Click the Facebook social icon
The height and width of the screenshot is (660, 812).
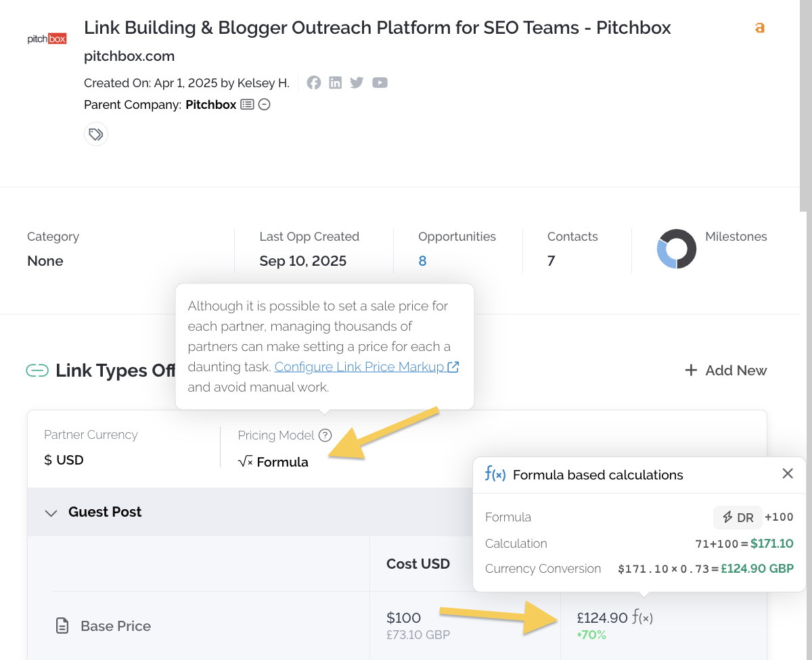(x=313, y=82)
